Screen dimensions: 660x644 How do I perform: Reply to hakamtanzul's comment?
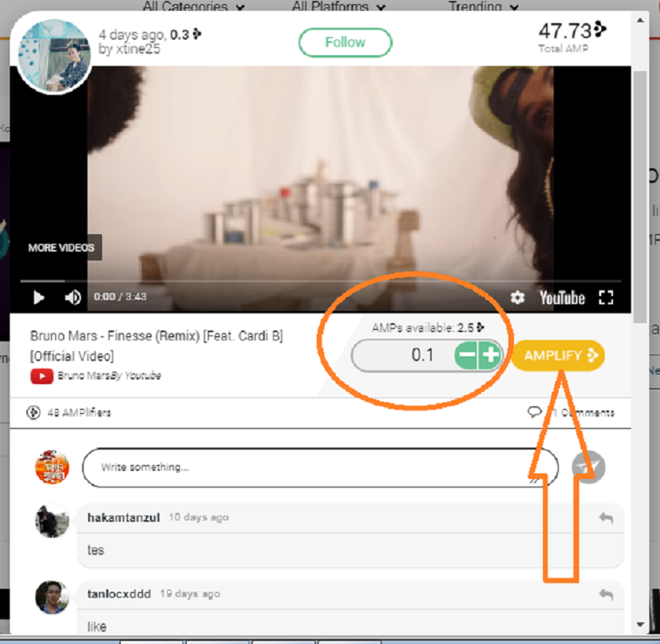tap(606, 518)
